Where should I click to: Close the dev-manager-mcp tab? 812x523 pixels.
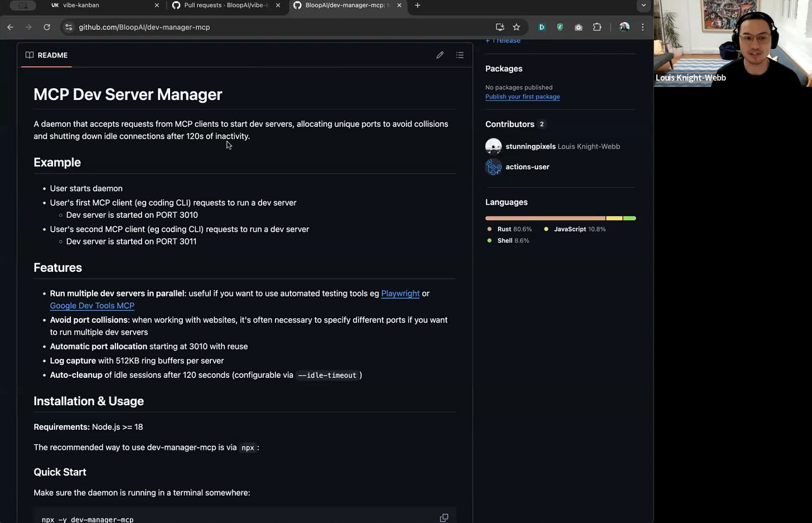coord(399,5)
